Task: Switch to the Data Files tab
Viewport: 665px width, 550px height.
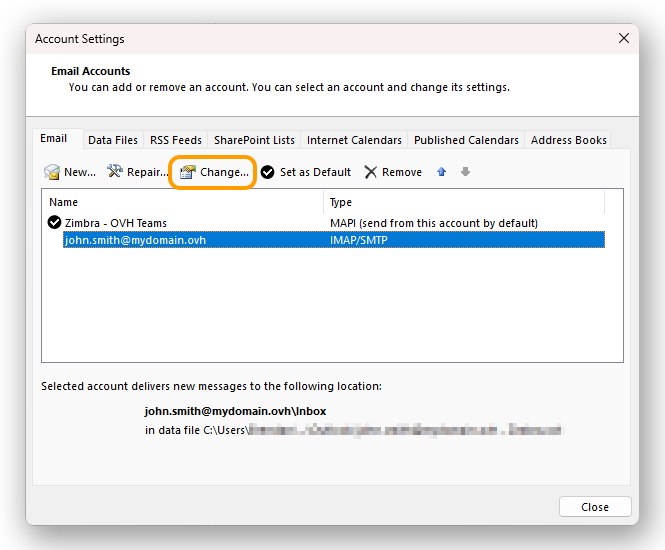Action: click(x=113, y=140)
